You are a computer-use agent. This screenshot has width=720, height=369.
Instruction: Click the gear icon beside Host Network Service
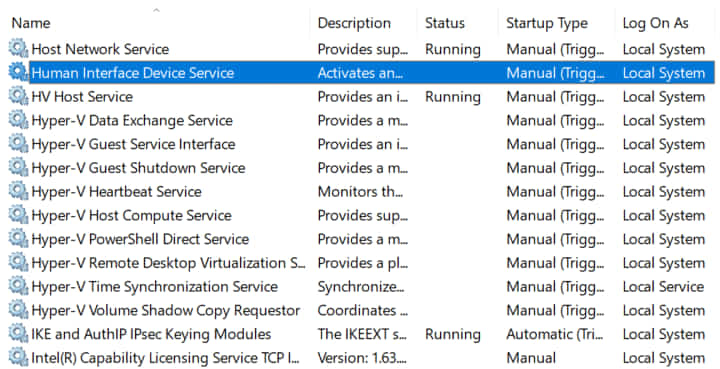[18, 48]
